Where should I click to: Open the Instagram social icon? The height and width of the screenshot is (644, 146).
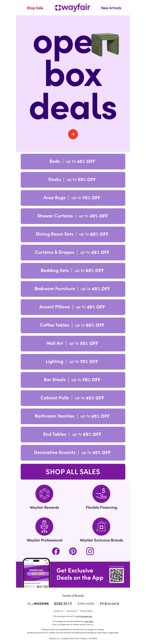pyautogui.click(x=90, y=551)
